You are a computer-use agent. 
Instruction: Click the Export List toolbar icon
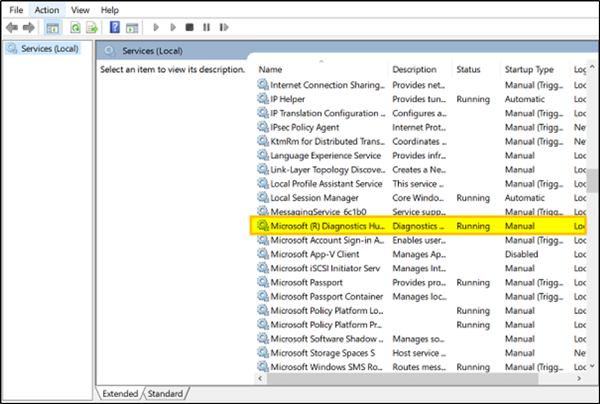point(92,28)
